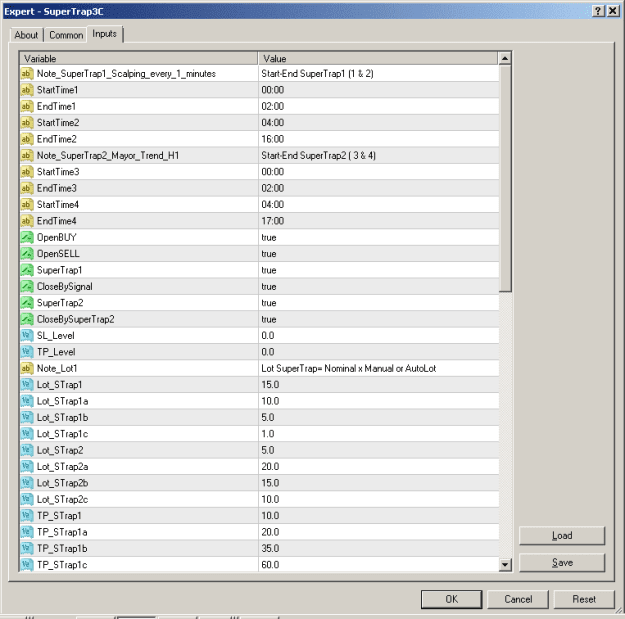Click the numeric icon beside TP_STrap1
The width and height of the screenshot is (625, 619).
pyautogui.click(x=27, y=516)
